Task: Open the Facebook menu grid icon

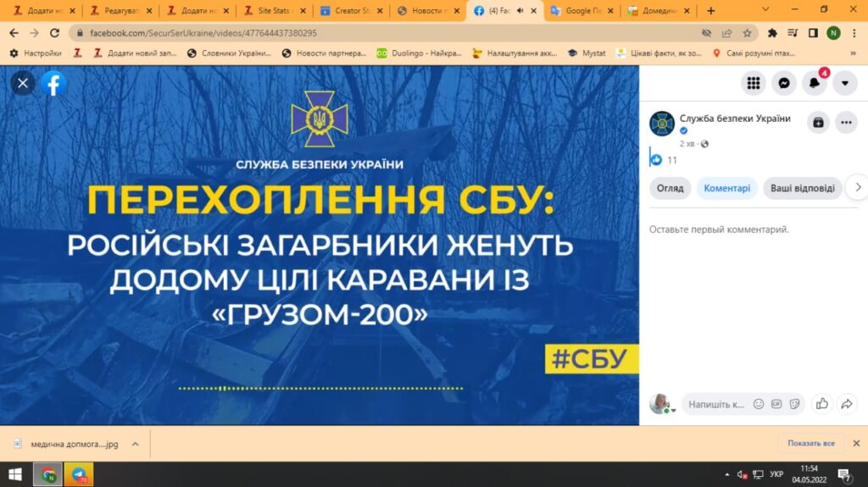Action: coord(753,83)
